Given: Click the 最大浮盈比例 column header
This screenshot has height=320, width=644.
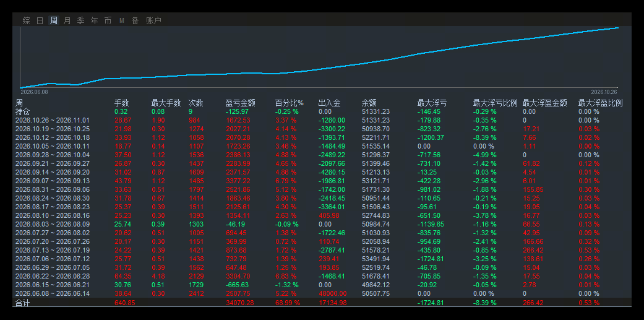Looking at the screenshot, I should [x=601, y=103].
